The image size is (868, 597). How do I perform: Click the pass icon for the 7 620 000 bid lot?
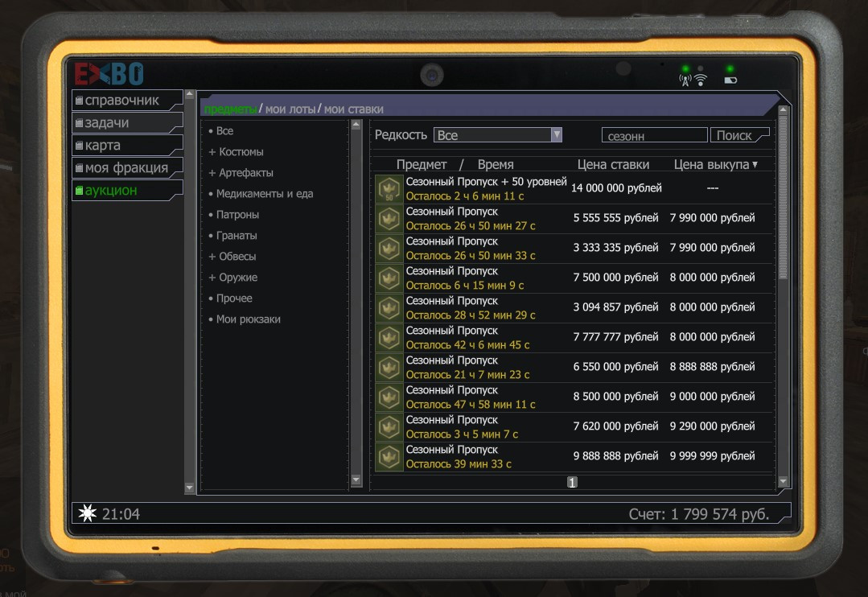(389, 427)
